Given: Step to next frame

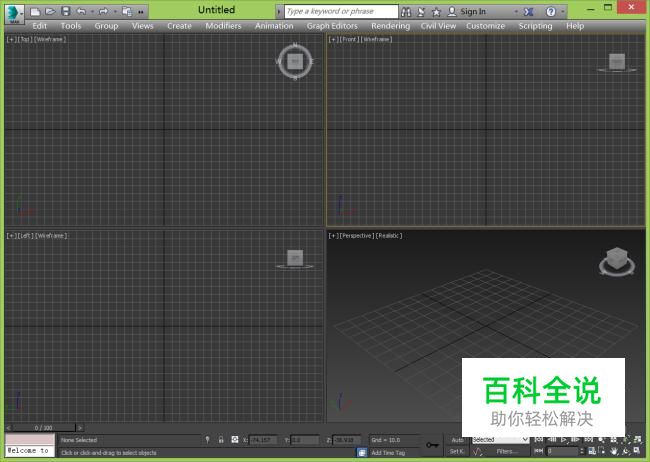Looking at the screenshot, I should (575, 440).
